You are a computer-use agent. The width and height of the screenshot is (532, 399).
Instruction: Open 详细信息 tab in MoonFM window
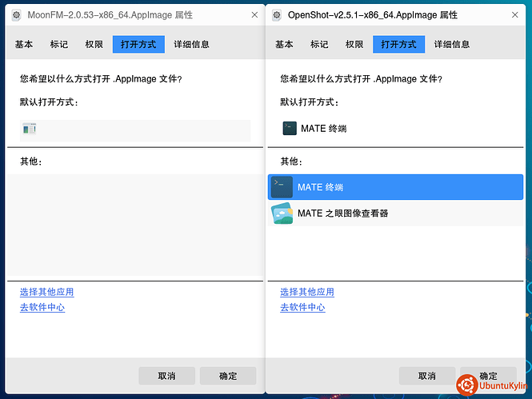(x=191, y=45)
